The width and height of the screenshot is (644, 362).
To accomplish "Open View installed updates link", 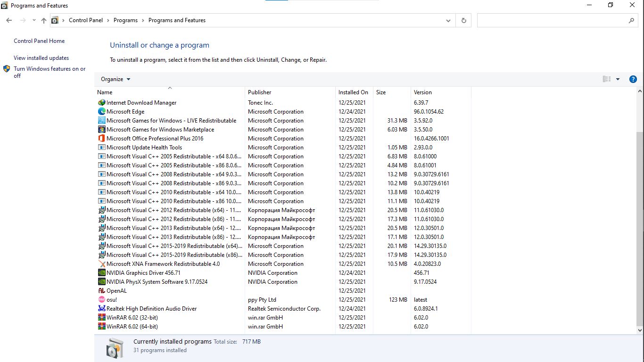I will click(41, 58).
